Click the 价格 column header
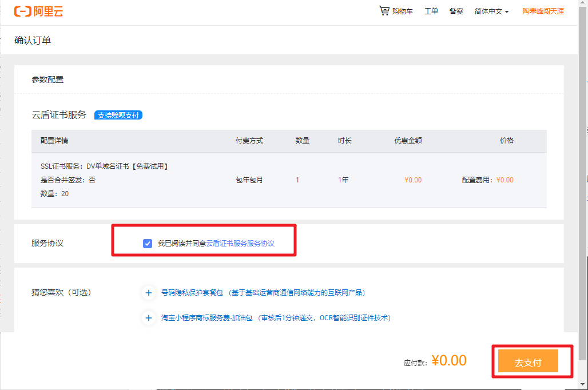This screenshot has height=390, width=588. click(507, 141)
